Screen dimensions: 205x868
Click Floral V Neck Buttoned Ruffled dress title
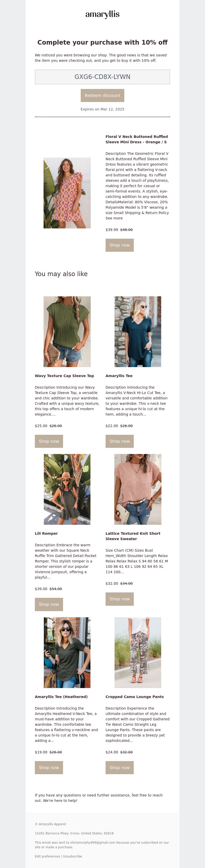coord(137,139)
